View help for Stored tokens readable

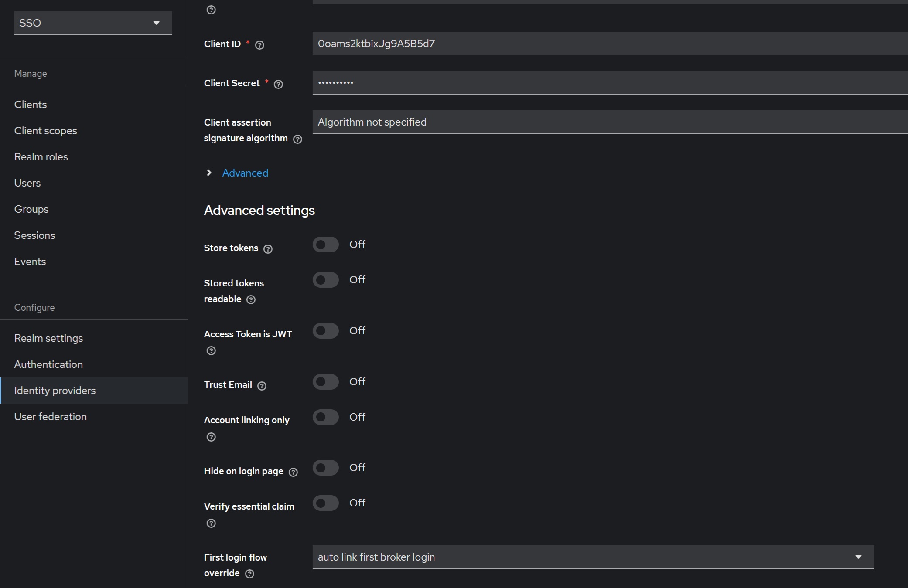(251, 300)
